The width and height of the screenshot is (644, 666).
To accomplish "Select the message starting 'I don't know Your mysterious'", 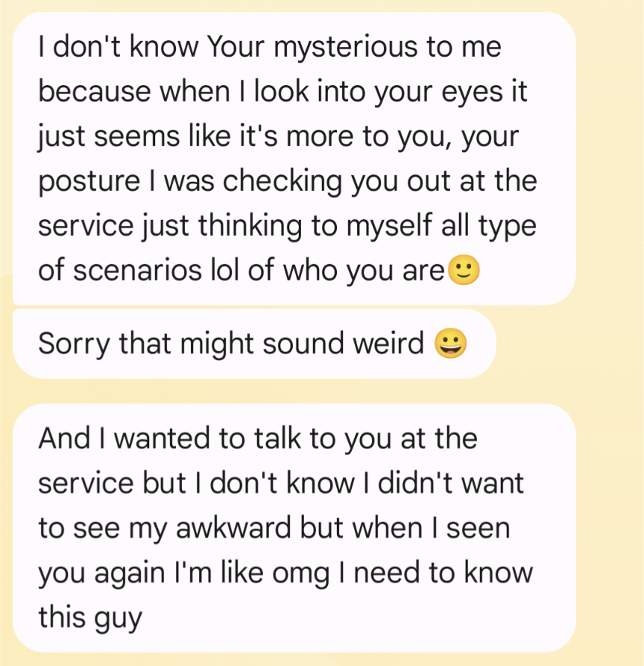I will pyautogui.click(x=294, y=158).
